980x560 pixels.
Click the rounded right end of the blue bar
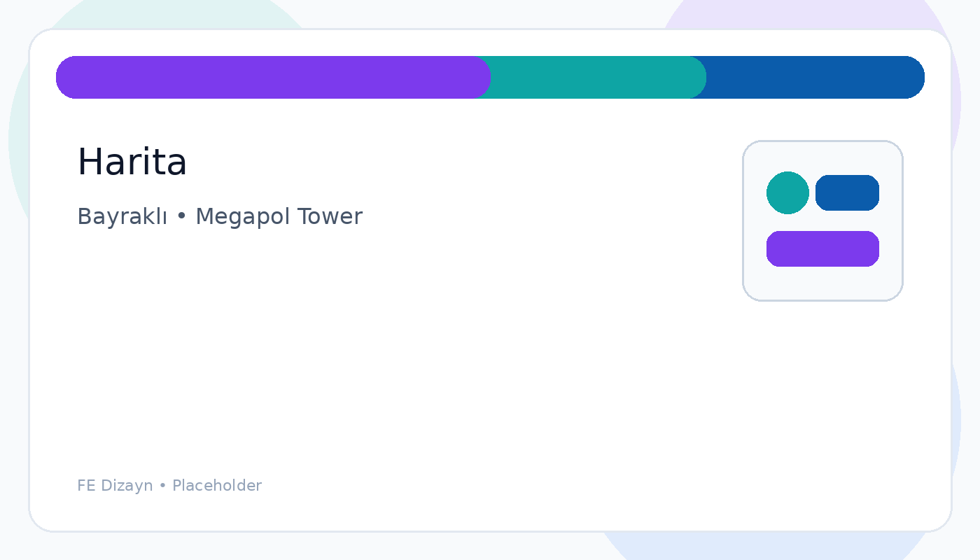click(x=914, y=77)
